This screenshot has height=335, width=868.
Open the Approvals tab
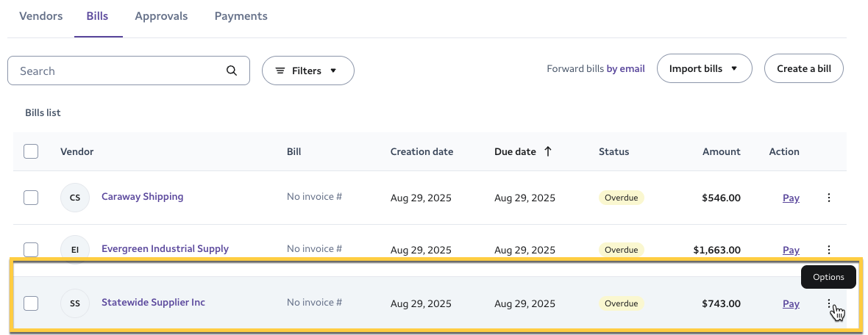pyautogui.click(x=161, y=16)
